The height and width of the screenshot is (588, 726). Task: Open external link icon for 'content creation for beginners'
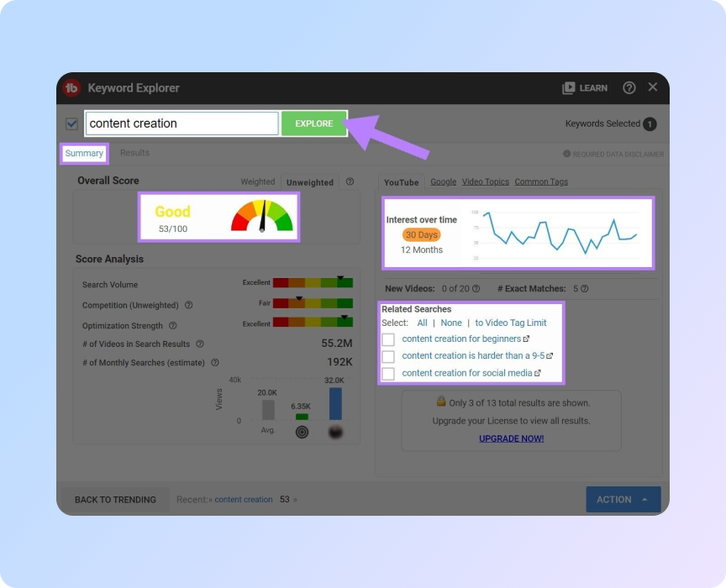[x=527, y=339]
